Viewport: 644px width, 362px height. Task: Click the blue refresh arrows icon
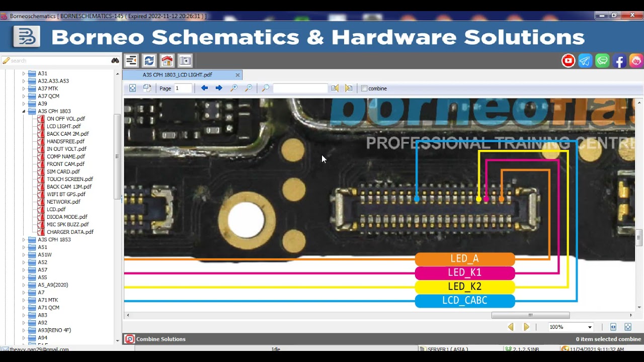click(149, 61)
